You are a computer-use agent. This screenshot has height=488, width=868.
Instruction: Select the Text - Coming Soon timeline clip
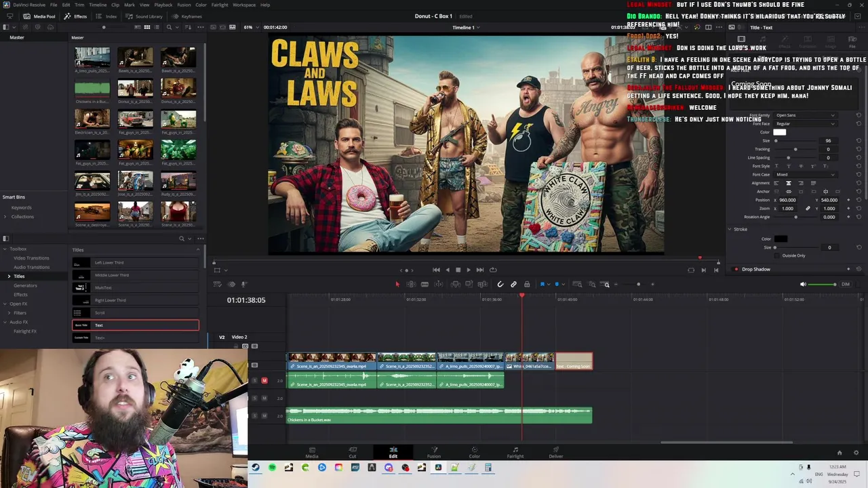[x=574, y=361]
